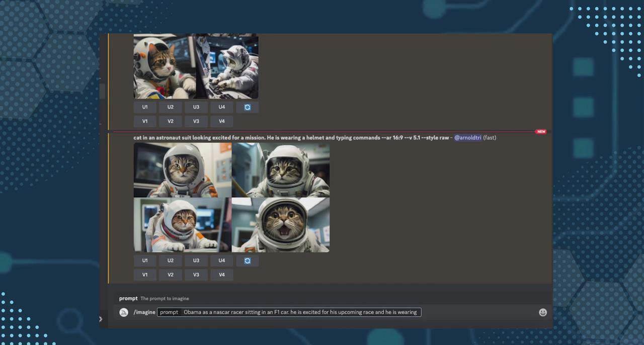Select V1 on the top message

pos(145,121)
